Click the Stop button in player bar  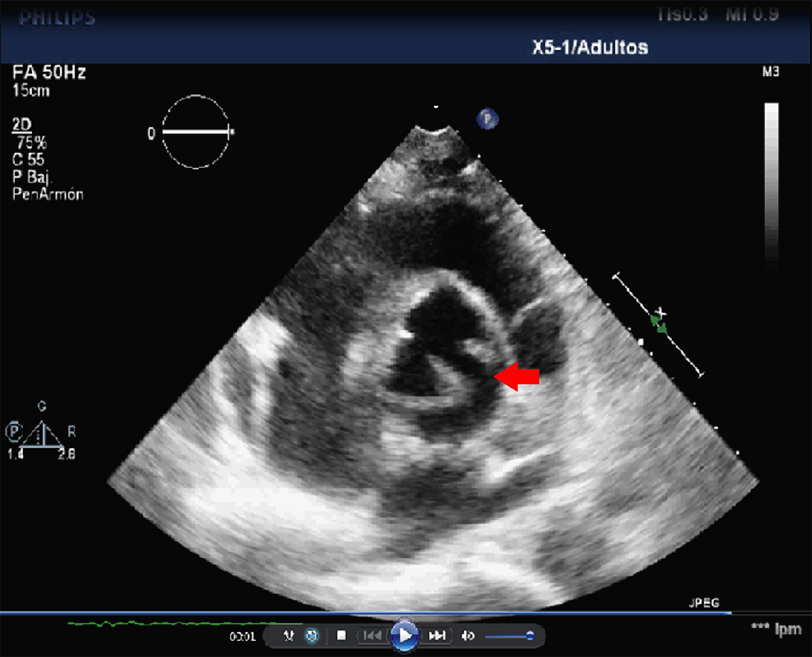pos(341,636)
